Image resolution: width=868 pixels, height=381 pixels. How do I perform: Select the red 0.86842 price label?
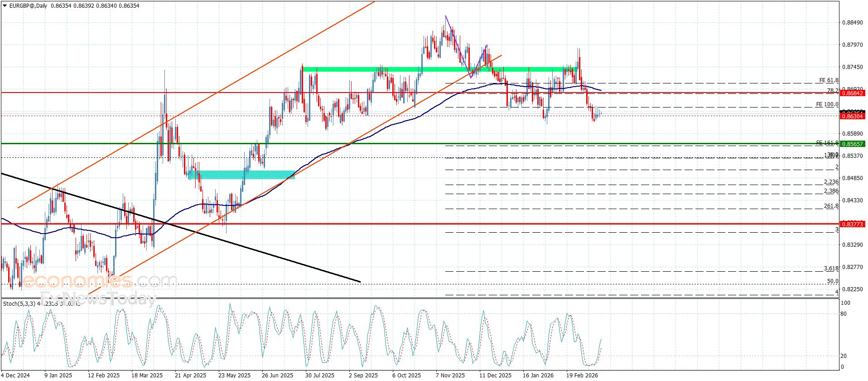(x=852, y=93)
